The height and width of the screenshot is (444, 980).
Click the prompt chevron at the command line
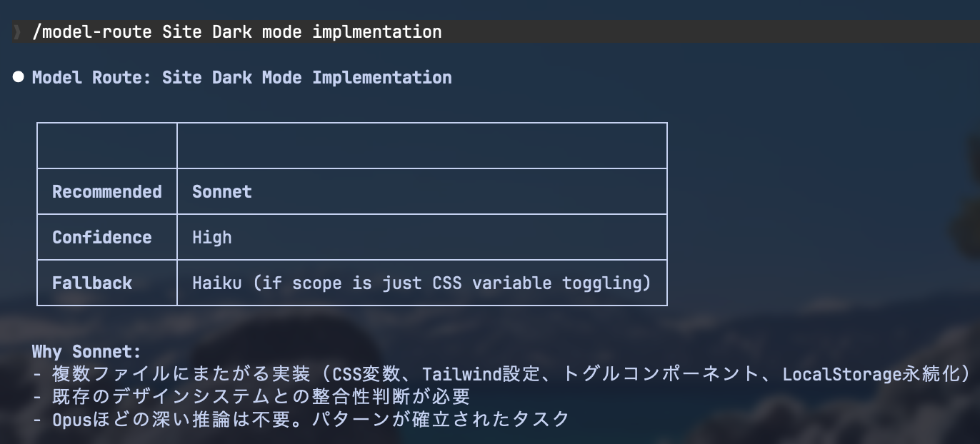(x=16, y=32)
